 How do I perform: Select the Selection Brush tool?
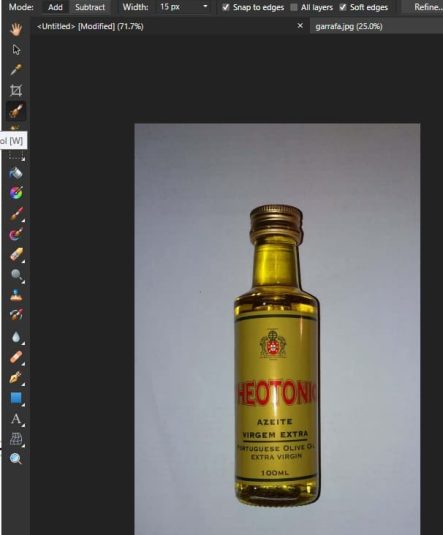16,111
